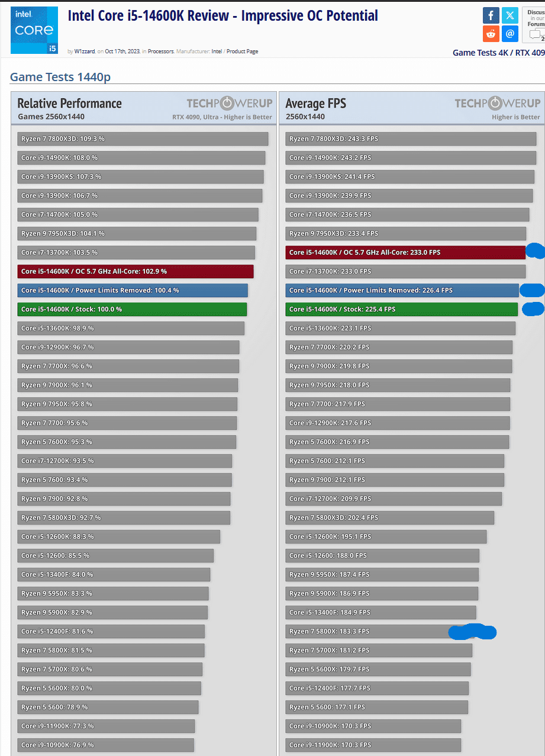Screen dimensions: 545x756
Task: Select blue Power Limits Removed 100.4 % bar
Action: pyautogui.click(x=133, y=290)
